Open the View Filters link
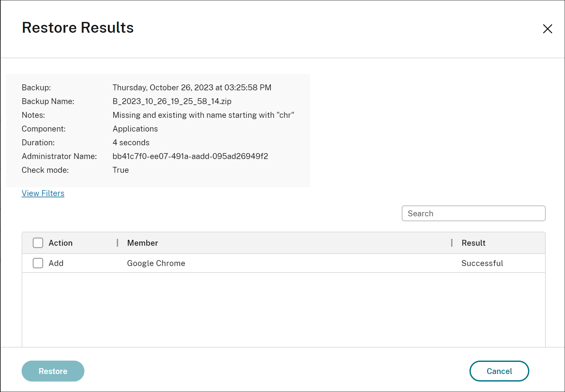 coord(43,193)
